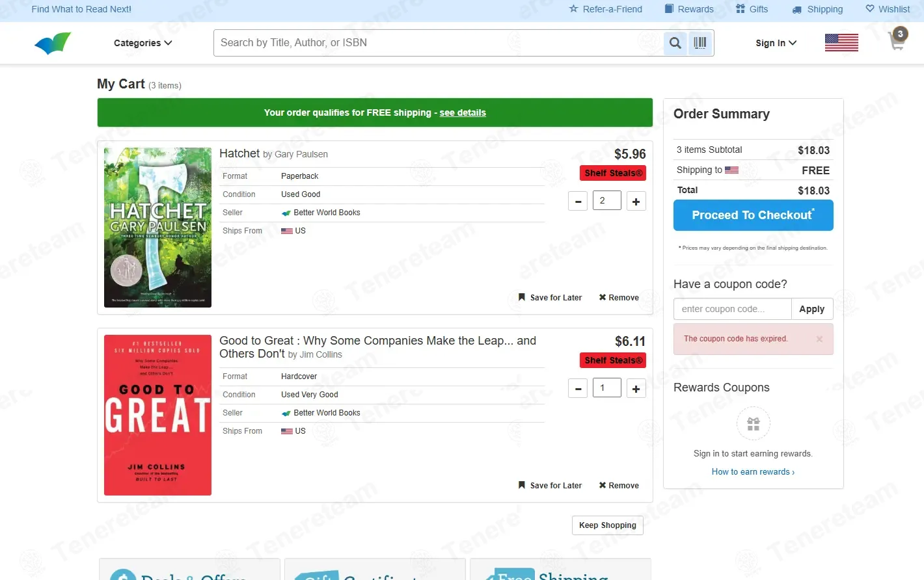Open the Hatchet title link
The image size is (924, 580).
point(239,153)
